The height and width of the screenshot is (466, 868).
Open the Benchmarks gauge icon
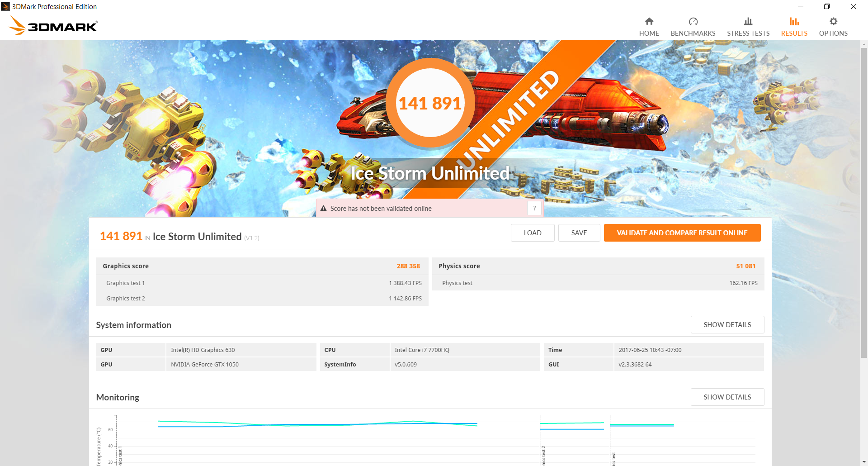tap(693, 21)
